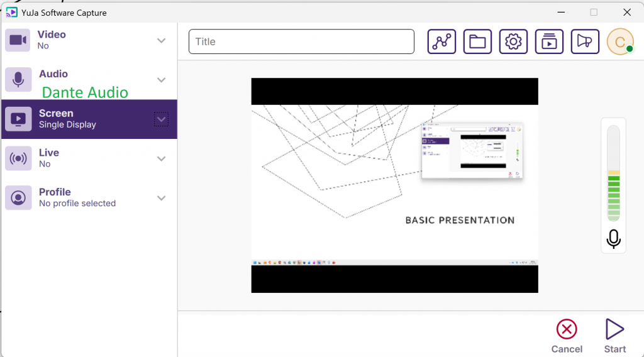This screenshot has width=644, height=357.
Task: Click the media library playback icon
Action: (x=549, y=41)
